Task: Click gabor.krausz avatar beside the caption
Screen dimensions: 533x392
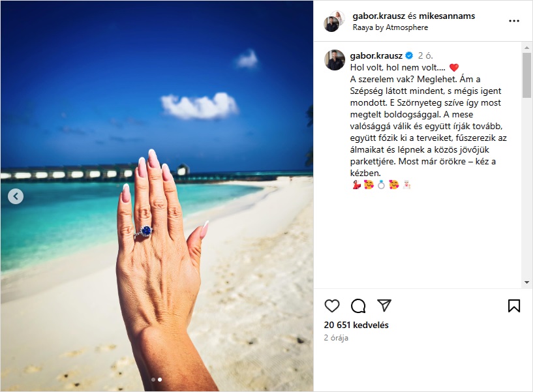Action: click(335, 60)
